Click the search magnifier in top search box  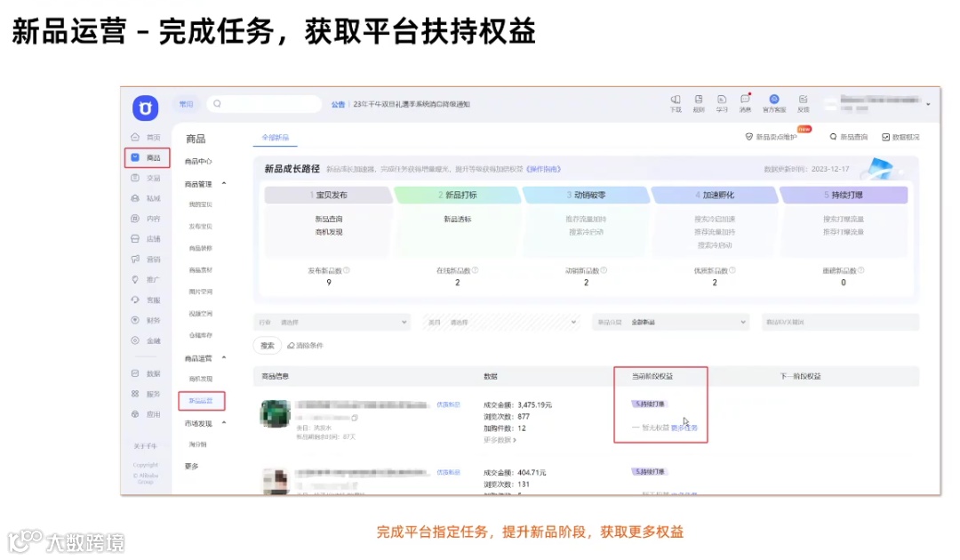(218, 104)
